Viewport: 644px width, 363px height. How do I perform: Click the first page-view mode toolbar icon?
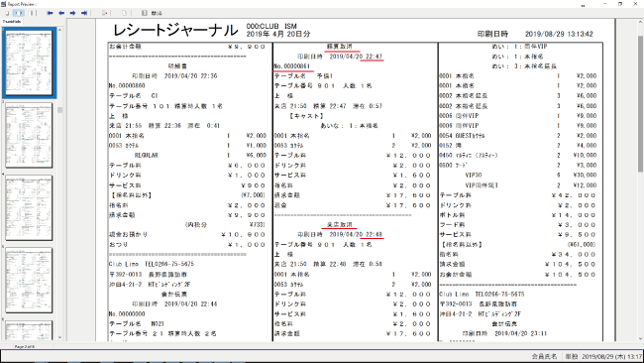point(7,13)
